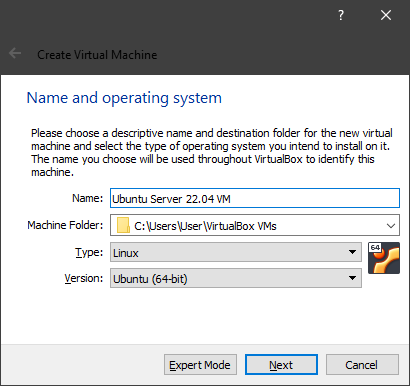Image resolution: width=410 pixels, height=386 pixels.
Task: Click the 'Machine Folder:' label
Action: coord(65,225)
